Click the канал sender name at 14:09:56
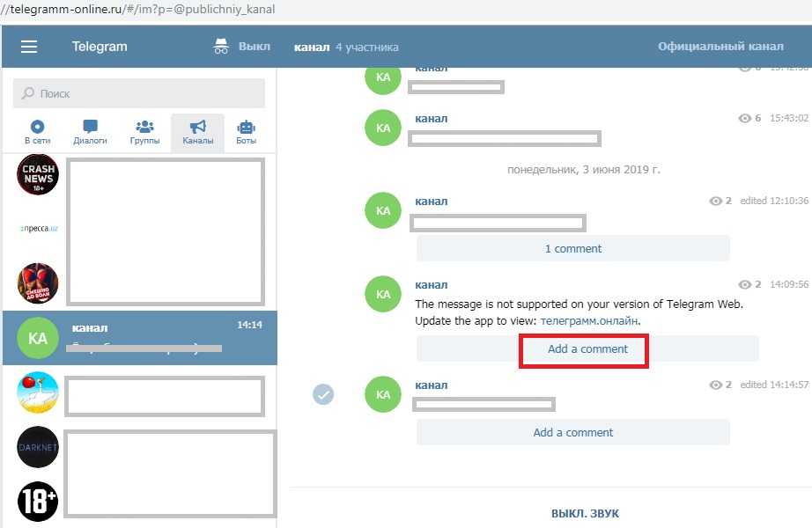This screenshot has width=812, height=528. click(x=432, y=285)
